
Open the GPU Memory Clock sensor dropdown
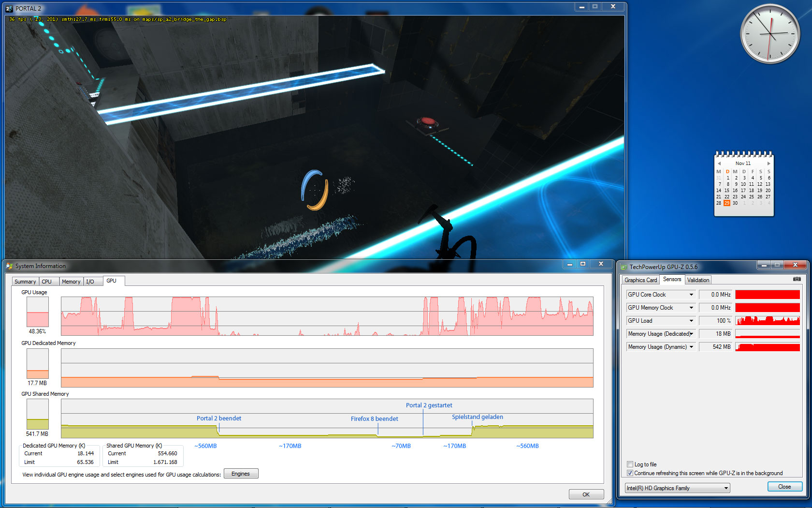(691, 308)
